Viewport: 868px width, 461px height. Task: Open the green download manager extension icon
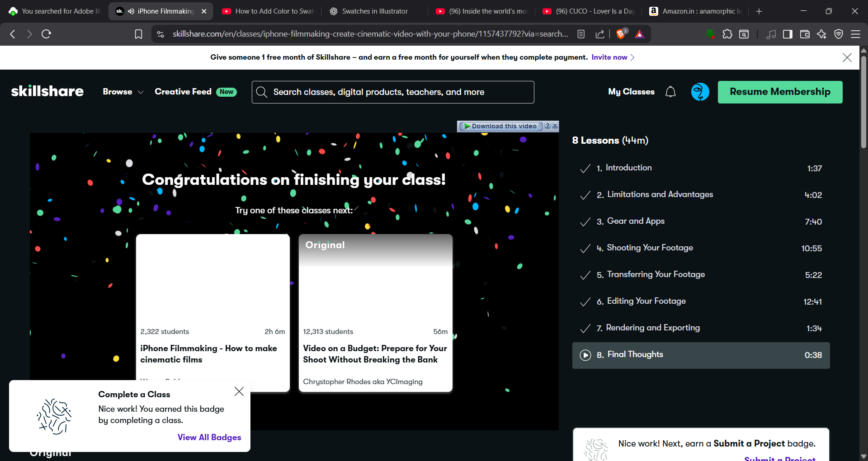(x=710, y=34)
